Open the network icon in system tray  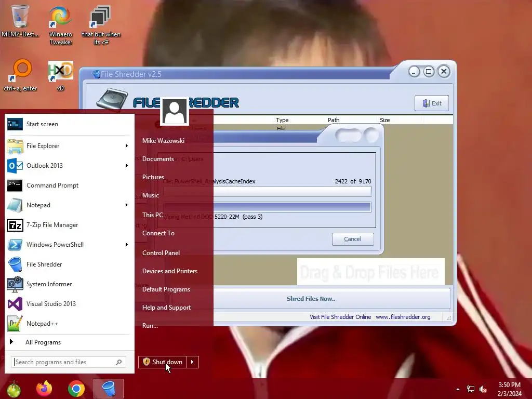click(471, 389)
